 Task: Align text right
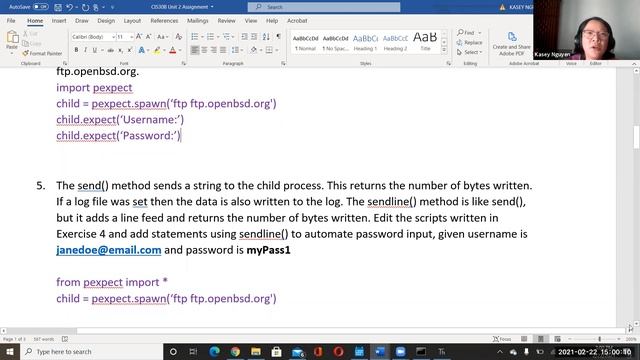click(213, 50)
